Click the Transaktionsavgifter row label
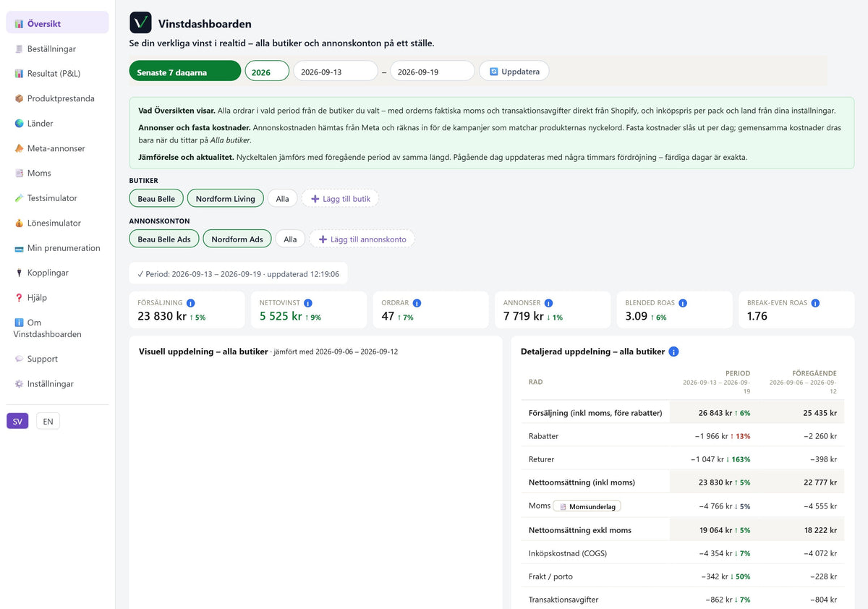This screenshot has width=868, height=609. [x=563, y=600]
